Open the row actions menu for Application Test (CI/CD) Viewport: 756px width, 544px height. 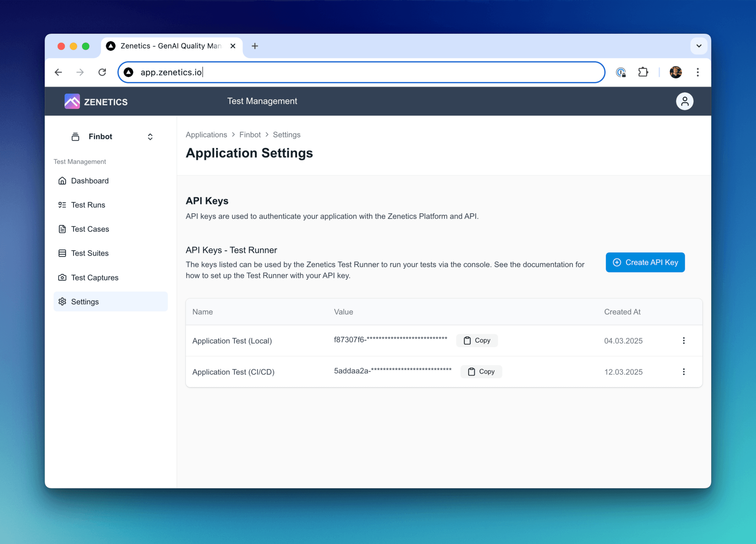684,372
